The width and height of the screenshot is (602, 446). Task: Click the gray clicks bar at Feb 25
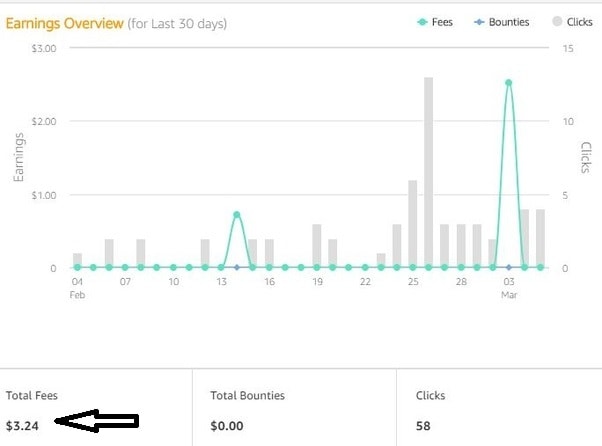[x=413, y=223]
